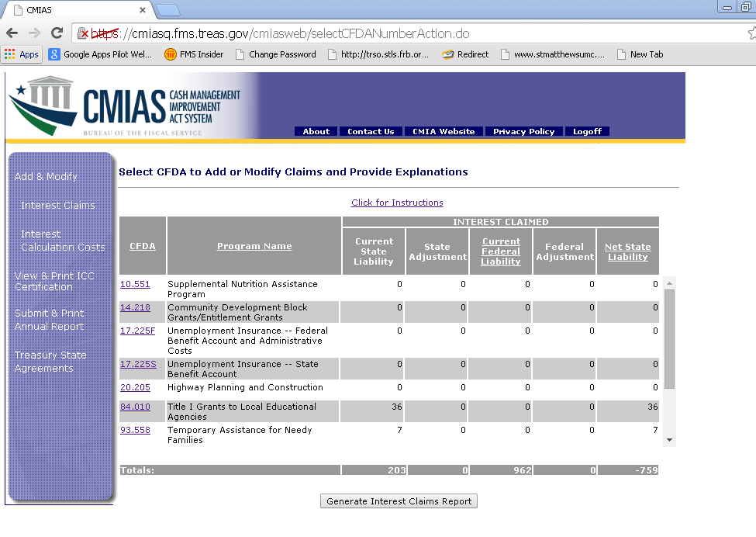
Task: Open the Redirect bookmark
Action: coord(465,54)
